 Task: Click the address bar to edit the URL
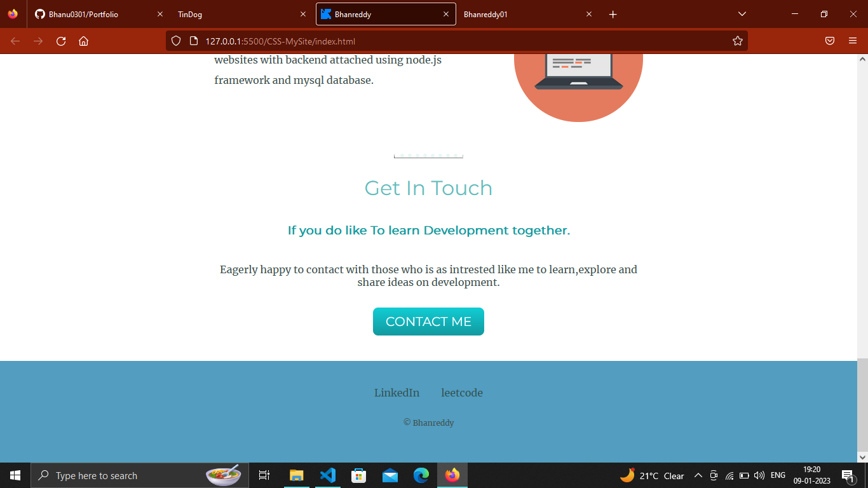tap(445, 41)
